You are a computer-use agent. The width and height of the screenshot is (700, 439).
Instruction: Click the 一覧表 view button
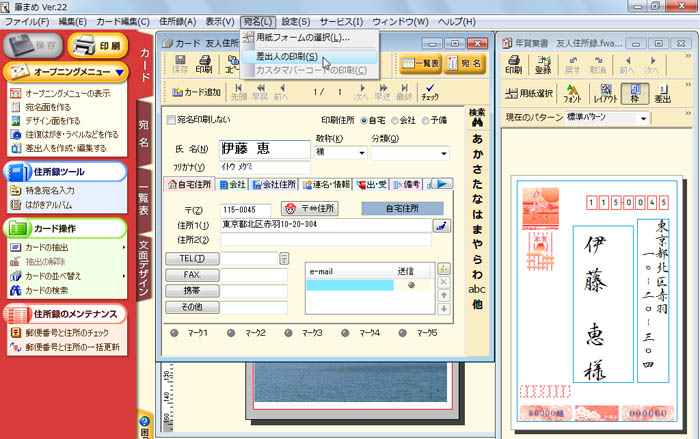420,64
